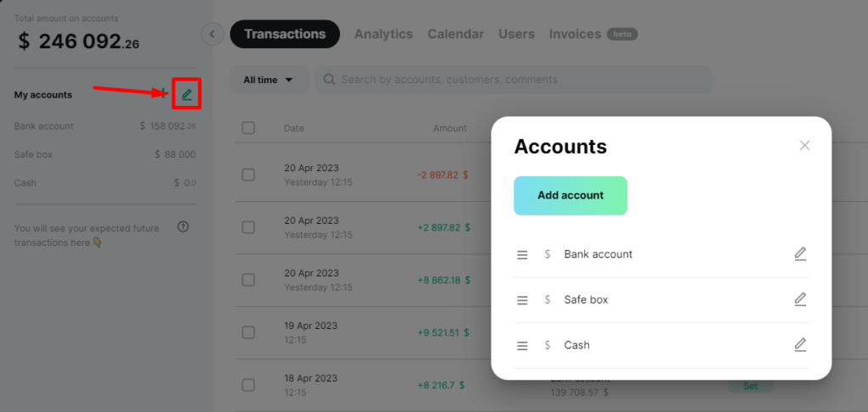This screenshot has height=412, width=868.
Task: Toggle the select-all checkbox in table header
Action: pyautogui.click(x=248, y=128)
